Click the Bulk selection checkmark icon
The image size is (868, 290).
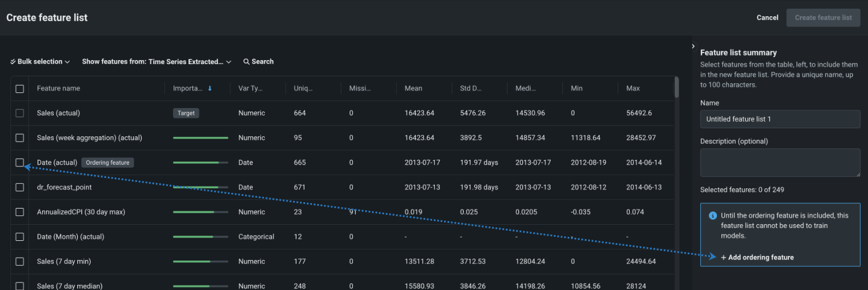coord(13,62)
